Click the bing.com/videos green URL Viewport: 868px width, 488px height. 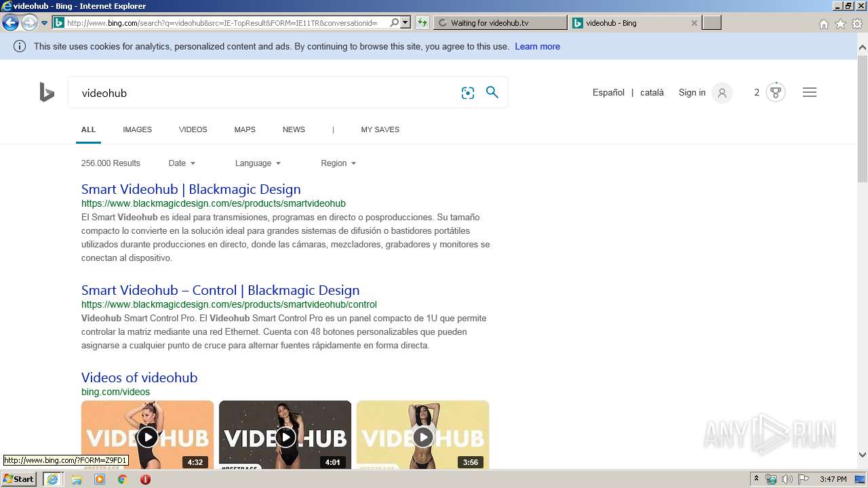point(115,392)
